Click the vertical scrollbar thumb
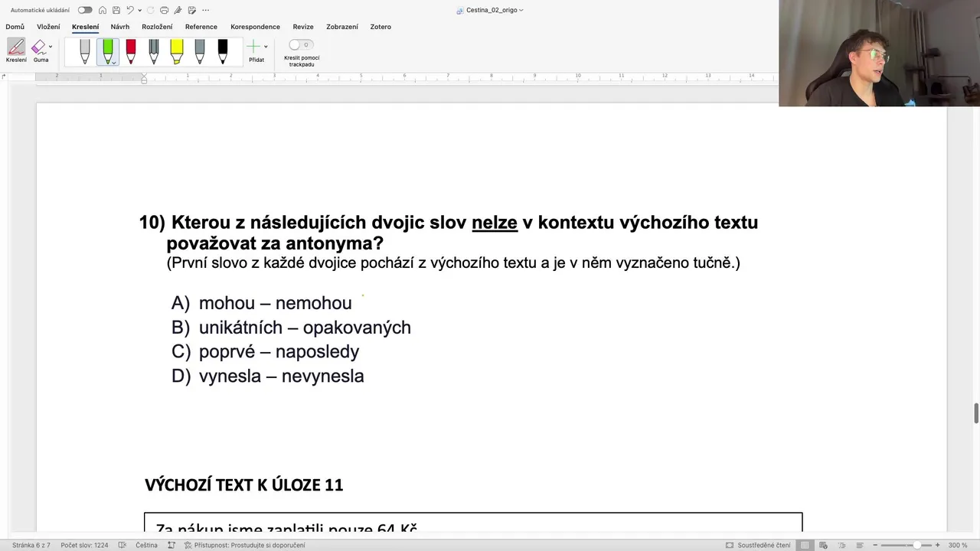This screenshot has height=551, width=980. click(x=976, y=413)
